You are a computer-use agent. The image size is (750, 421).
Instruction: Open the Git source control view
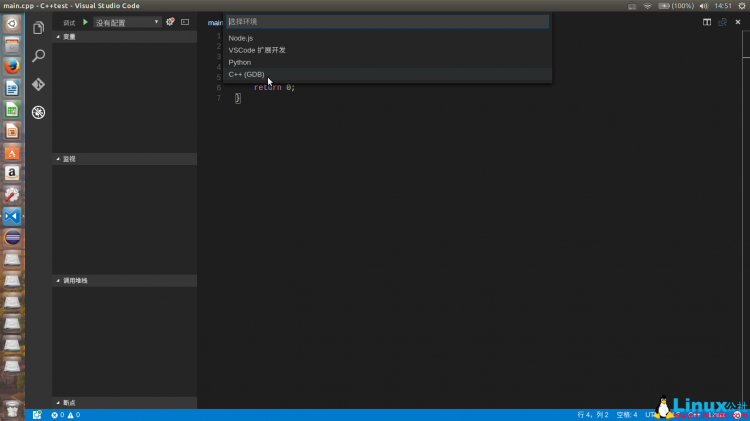38,84
